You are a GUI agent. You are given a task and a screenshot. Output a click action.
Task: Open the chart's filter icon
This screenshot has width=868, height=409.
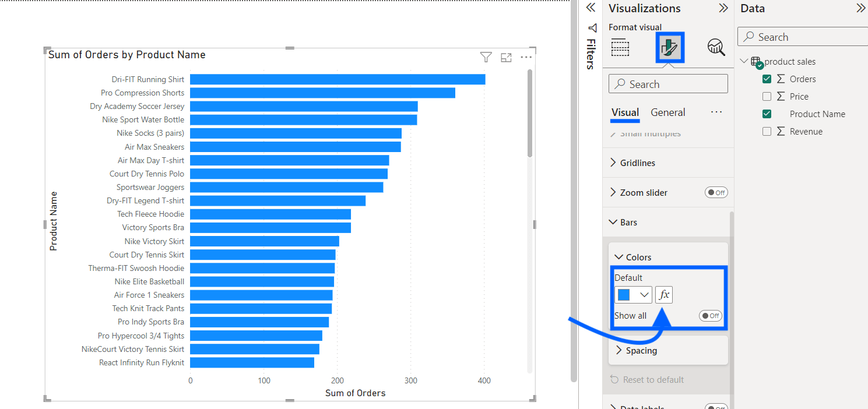click(486, 57)
